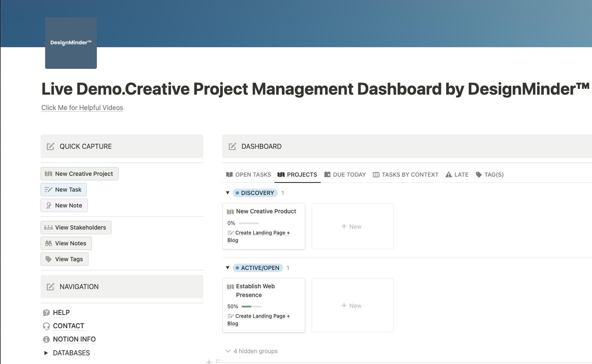This screenshot has height=364, width=592.
Task: Open the DUE TODAY view
Action: pos(349,175)
